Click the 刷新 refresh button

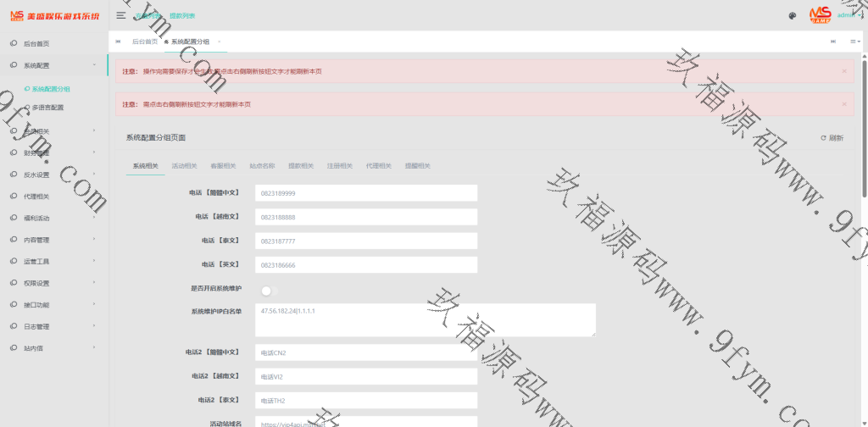tap(832, 137)
